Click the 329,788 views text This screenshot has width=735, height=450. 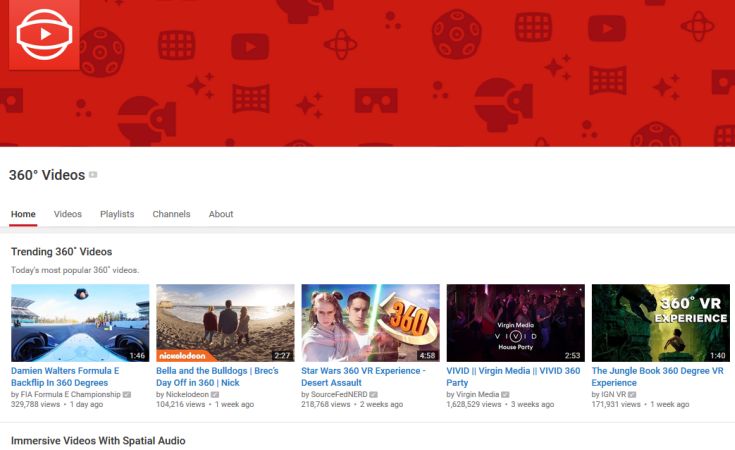point(36,404)
